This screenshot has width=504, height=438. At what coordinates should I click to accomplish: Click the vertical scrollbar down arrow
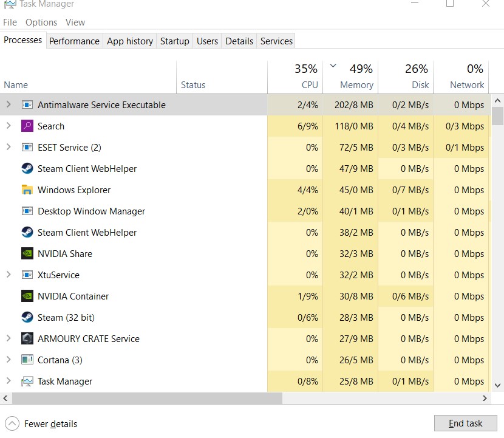pyautogui.click(x=497, y=385)
